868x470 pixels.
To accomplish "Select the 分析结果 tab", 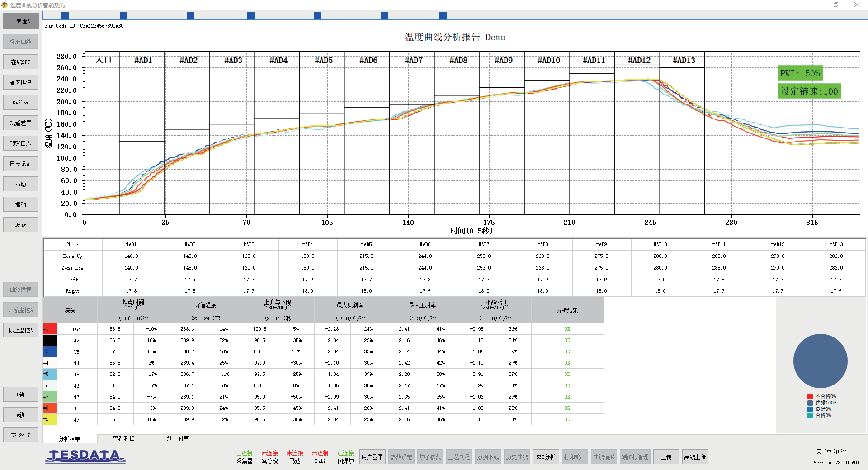I will point(70,439).
